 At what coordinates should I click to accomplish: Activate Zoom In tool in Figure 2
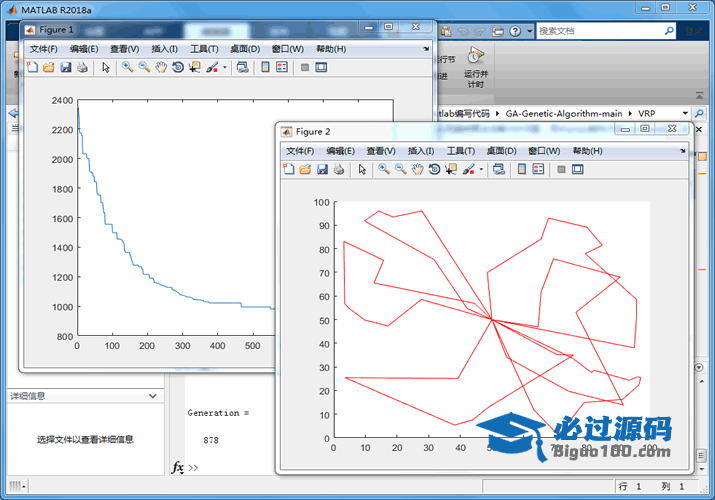(384, 170)
